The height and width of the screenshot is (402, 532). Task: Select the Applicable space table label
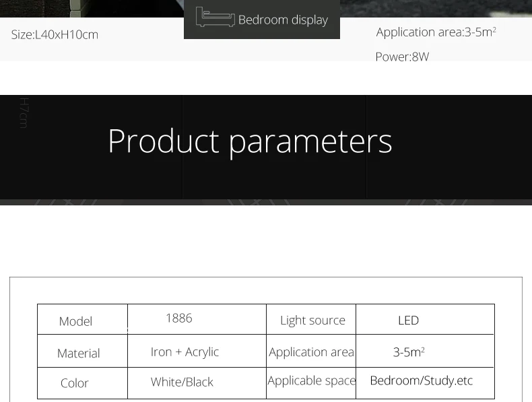coord(311,380)
